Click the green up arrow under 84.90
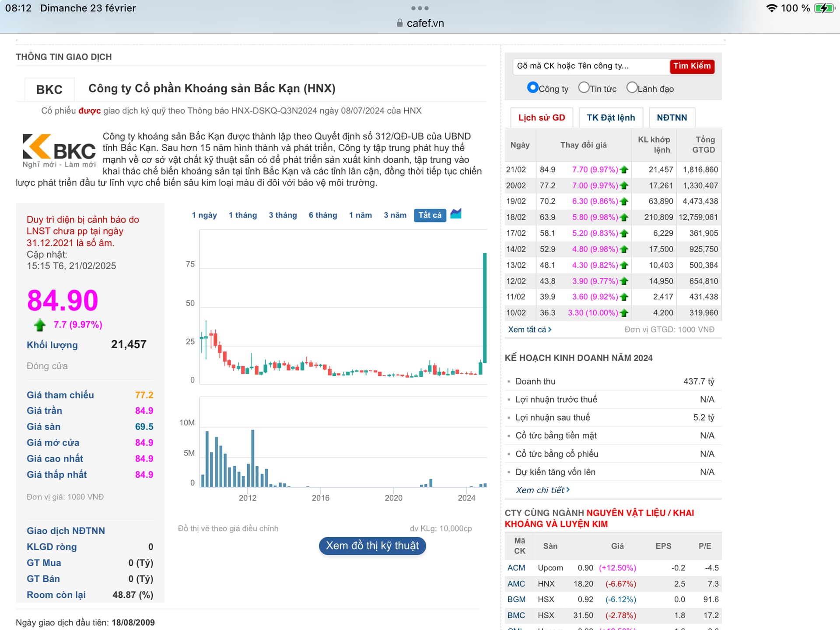 (40, 325)
